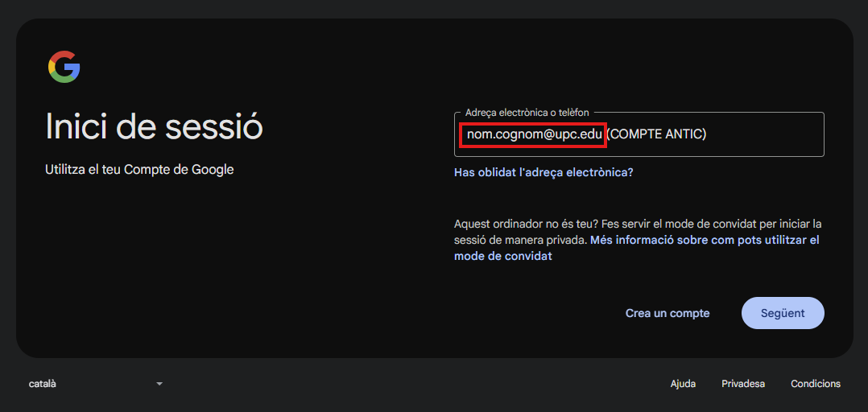Click the Utilitza el teu Compte de Google text

(x=139, y=170)
